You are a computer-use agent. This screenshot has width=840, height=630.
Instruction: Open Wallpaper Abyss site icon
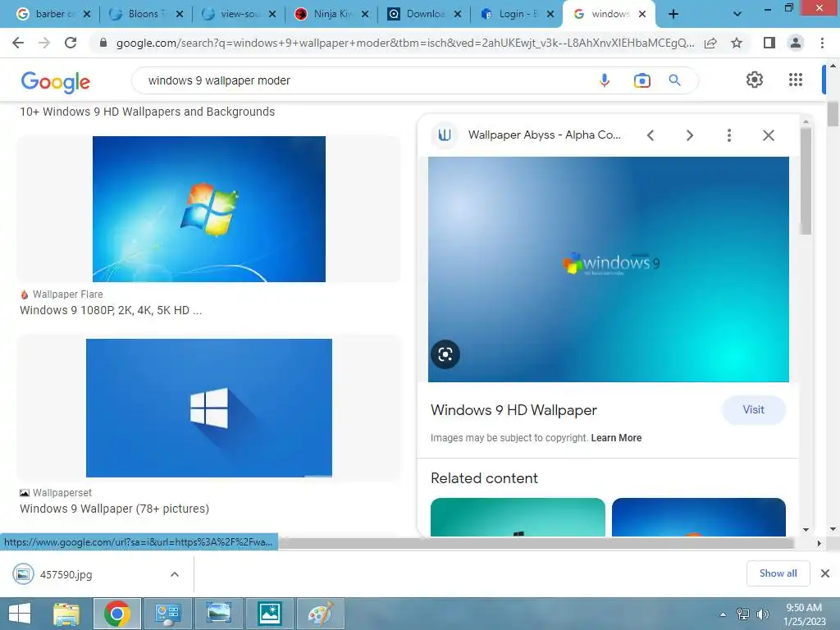pos(445,135)
